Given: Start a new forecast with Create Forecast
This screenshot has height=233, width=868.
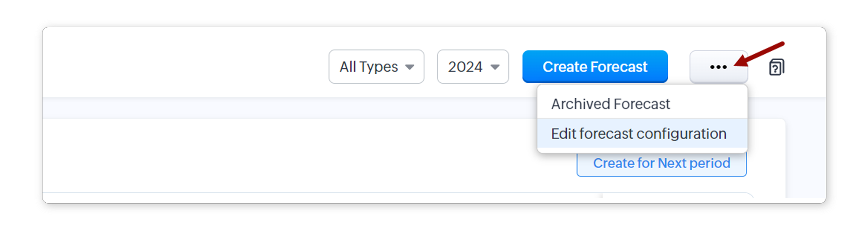Looking at the screenshot, I should [594, 67].
